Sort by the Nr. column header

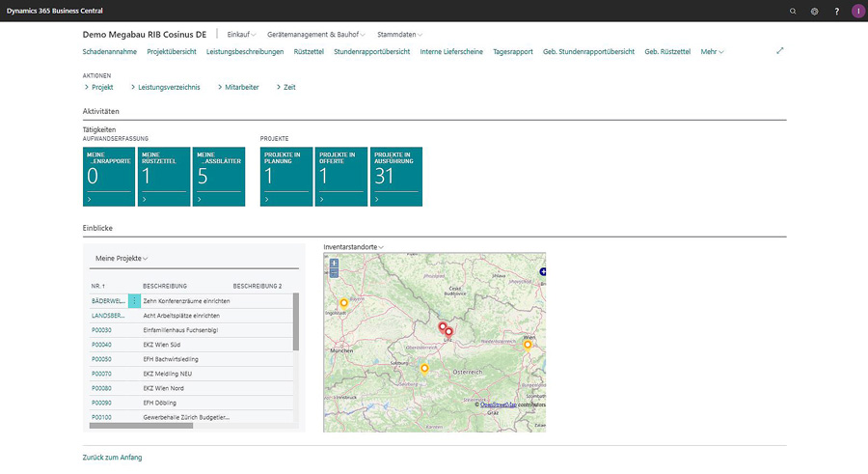pyautogui.click(x=98, y=286)
